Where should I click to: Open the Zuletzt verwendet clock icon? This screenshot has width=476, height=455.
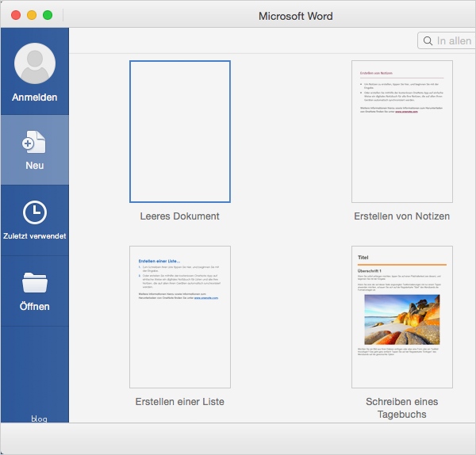pyautogui.click(x=35, y=212)
